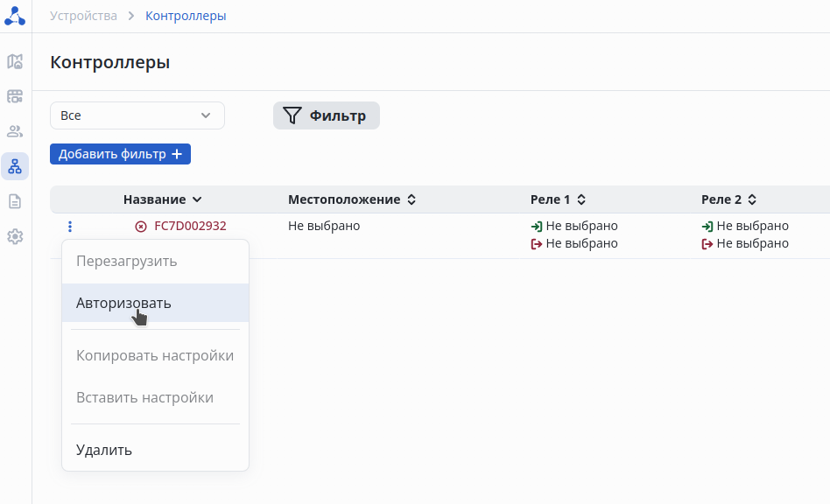Screen dimensions: 830x504
Task: Choose Удалить in the context menu
Action: (104, 451)
